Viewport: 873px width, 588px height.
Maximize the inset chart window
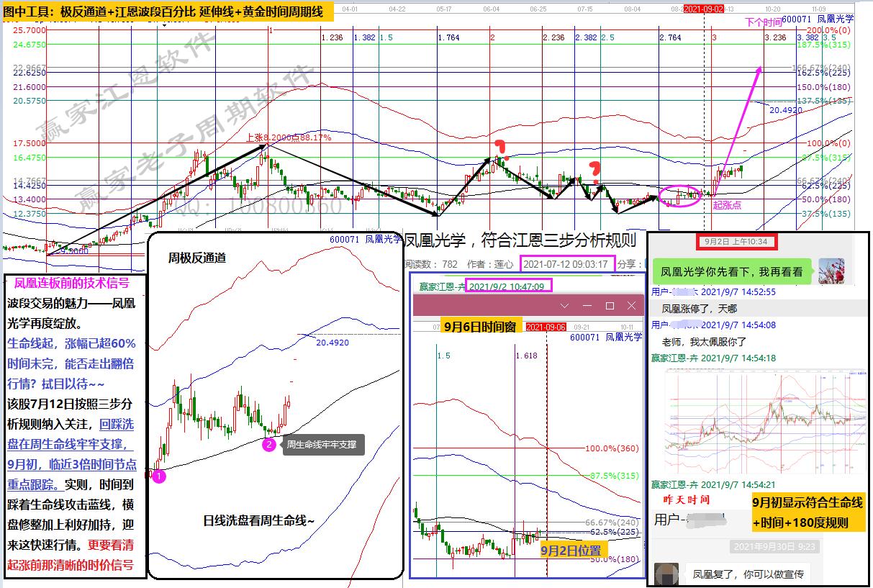coord(610,306)
